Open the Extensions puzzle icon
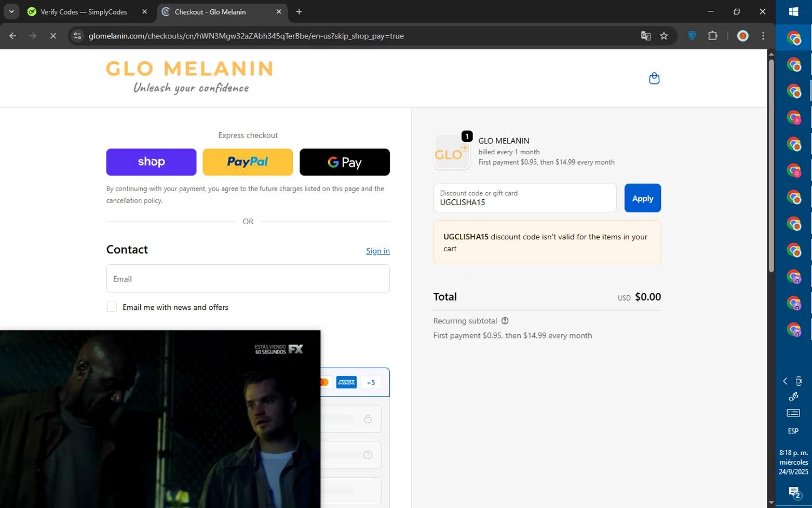 pyautogui.click(x=712, y=36)
